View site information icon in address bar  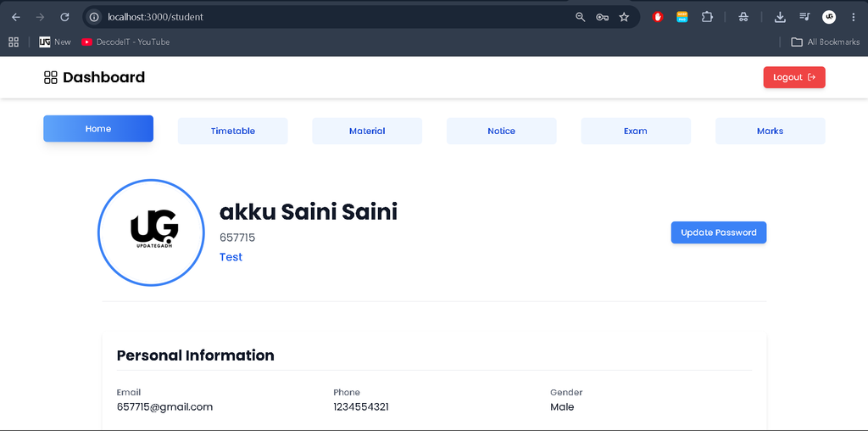click(94, 17)
